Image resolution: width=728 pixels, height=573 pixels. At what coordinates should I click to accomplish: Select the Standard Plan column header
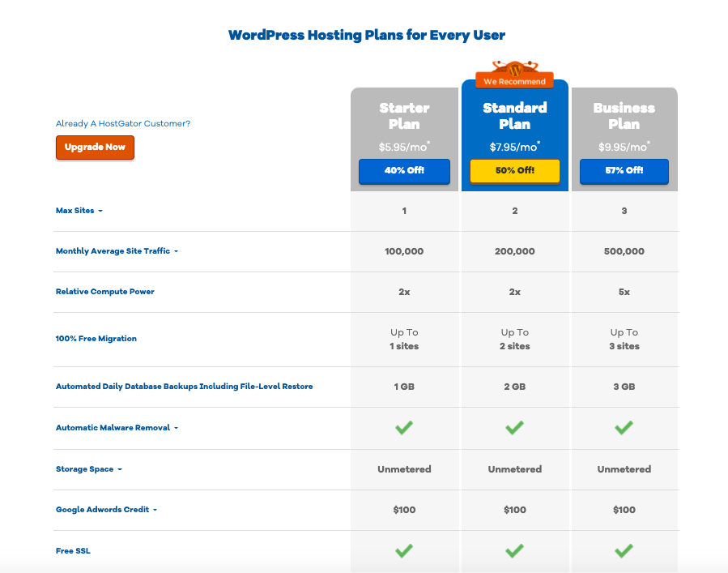(x=515, y=115)
